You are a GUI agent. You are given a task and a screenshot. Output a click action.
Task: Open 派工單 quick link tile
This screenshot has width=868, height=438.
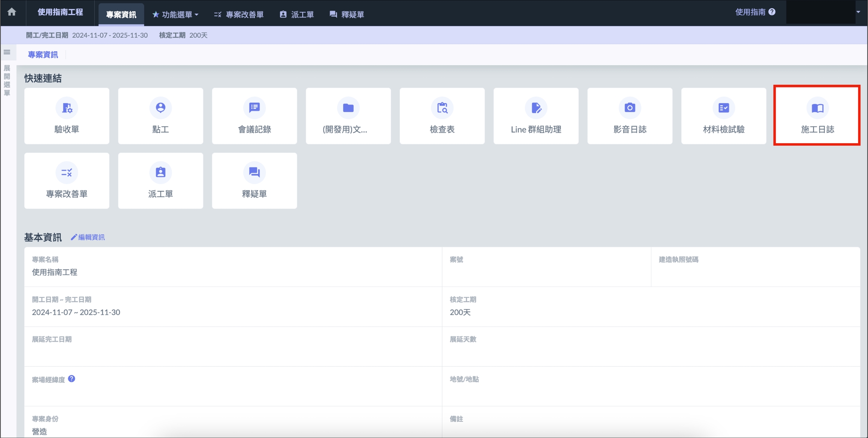(x=160, y=181)
